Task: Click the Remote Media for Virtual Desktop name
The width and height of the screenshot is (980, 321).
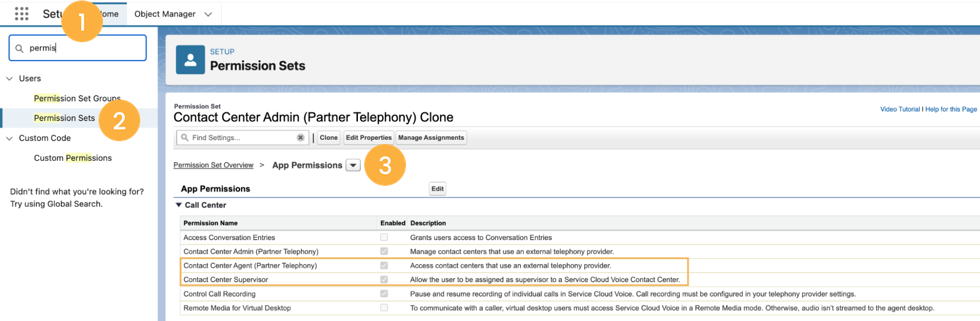Action: (237, 308)
